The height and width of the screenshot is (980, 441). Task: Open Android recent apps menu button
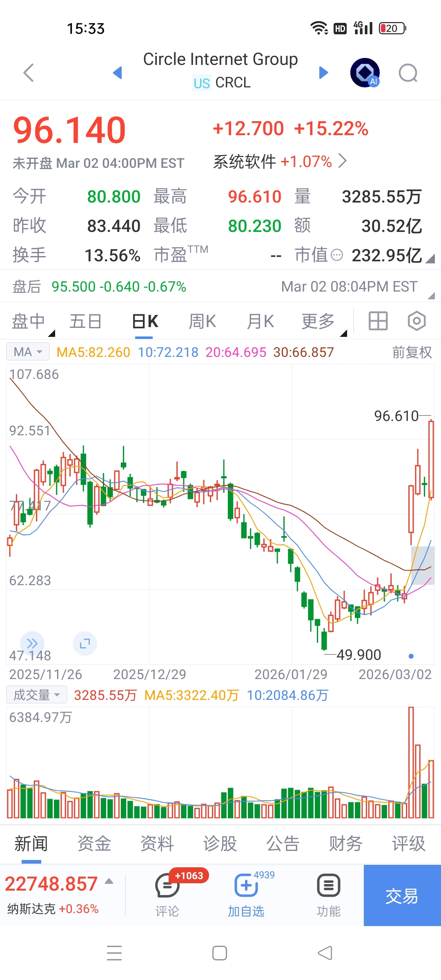[x=114, y=953]
